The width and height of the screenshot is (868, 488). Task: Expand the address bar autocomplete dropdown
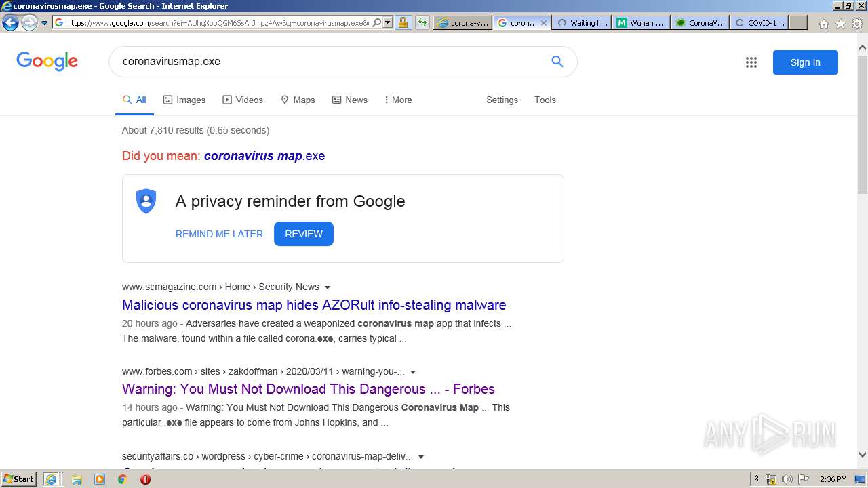388,22
